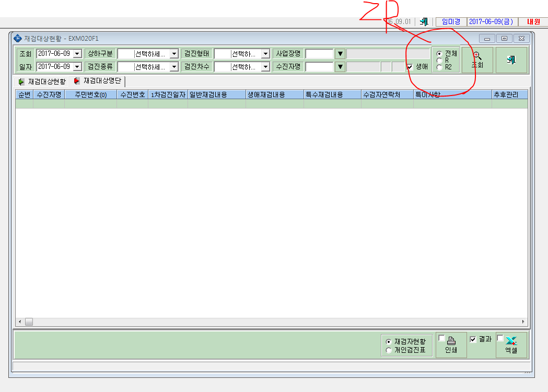This screenshot has width=548, height=392.
Task: Open the first 조회 date dropdown
Action: click(x=77, y=54)
